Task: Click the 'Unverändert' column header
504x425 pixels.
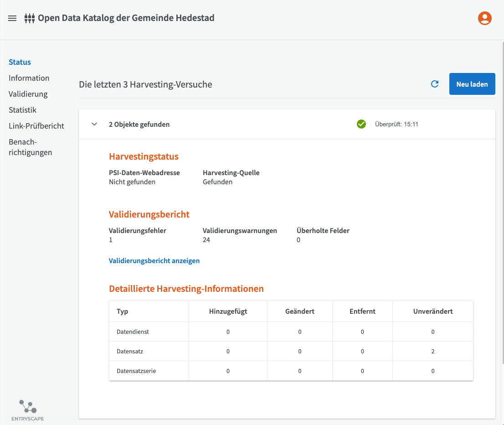Action: [433, 311]
